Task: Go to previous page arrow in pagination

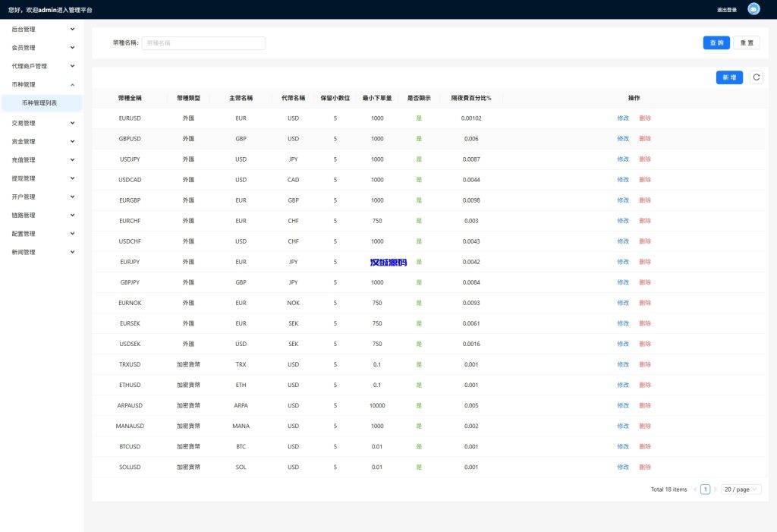Action: [x=695, y=490]
